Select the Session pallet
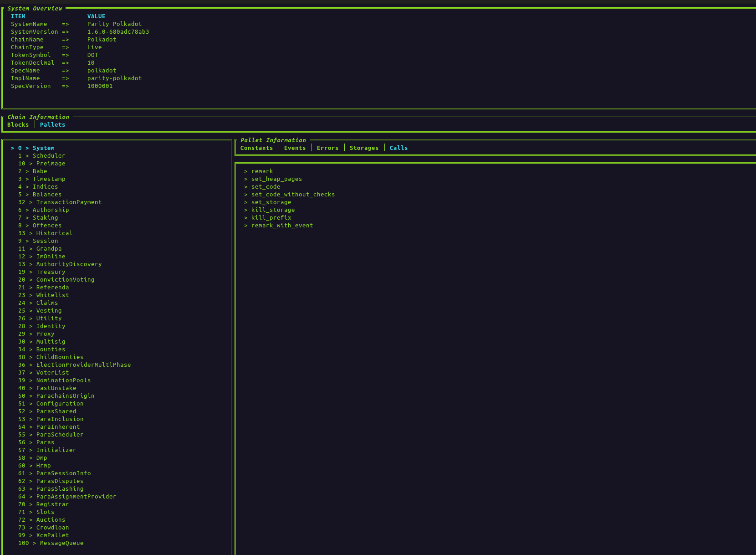 tap(38, 241)
